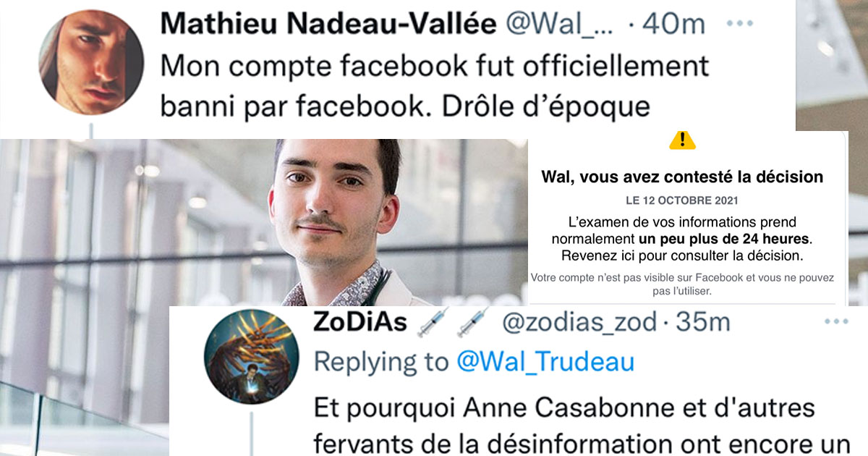Click the 40m timestamp on the tweet
The image size is (868, 456).
[x=674, y=25]
